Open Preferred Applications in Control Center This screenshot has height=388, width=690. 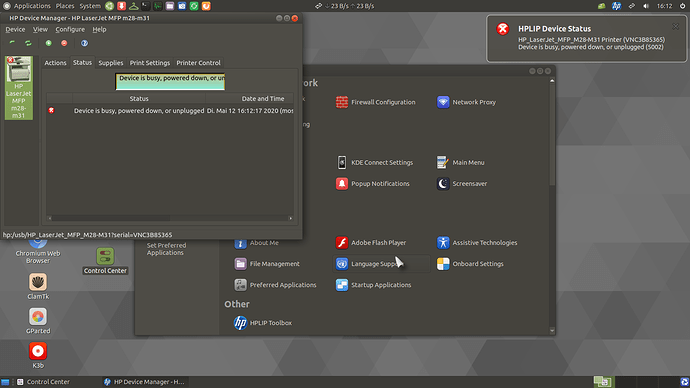tap(275, 285)
